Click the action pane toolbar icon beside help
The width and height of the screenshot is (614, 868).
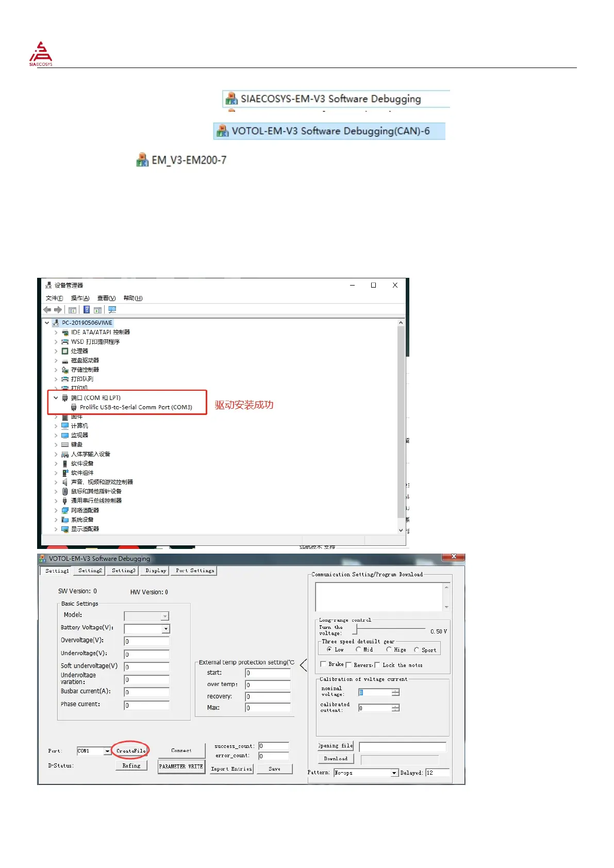pos(97,310)
